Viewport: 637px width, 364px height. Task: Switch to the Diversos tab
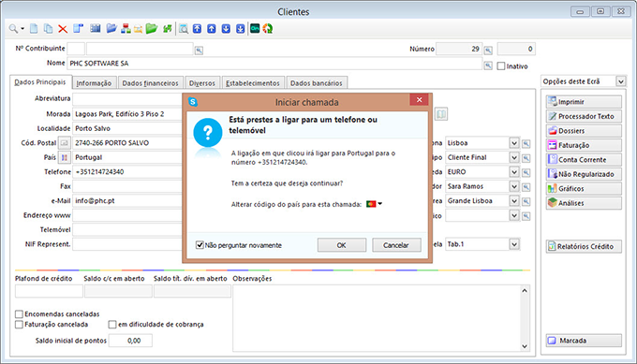pyautogui.click(x=202, y=82)
